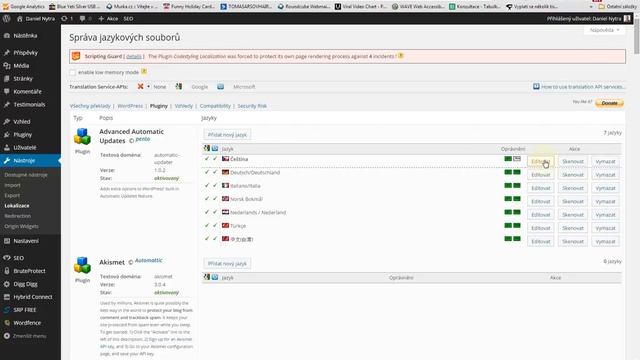Open the + Akce menu in admin bar

coord(108,18)
